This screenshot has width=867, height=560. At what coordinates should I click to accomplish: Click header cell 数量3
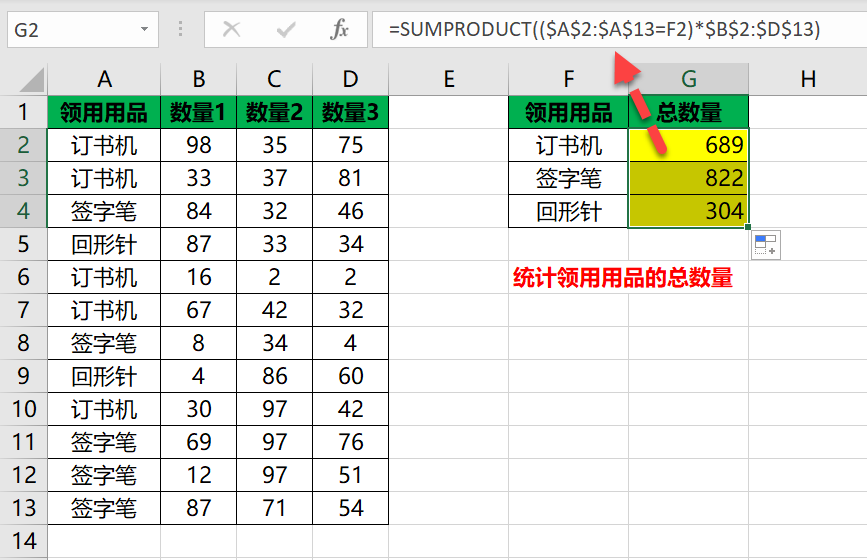point(351,112)
